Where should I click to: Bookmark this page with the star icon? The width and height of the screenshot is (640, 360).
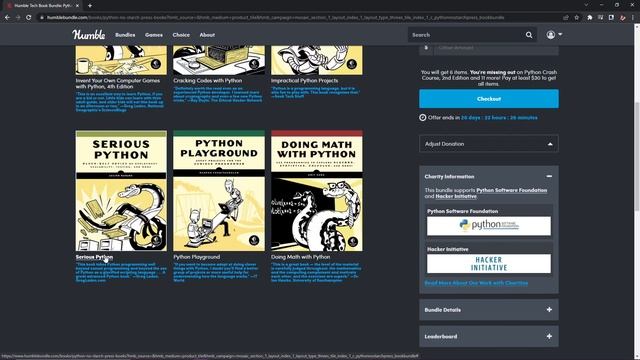[577, 18]
